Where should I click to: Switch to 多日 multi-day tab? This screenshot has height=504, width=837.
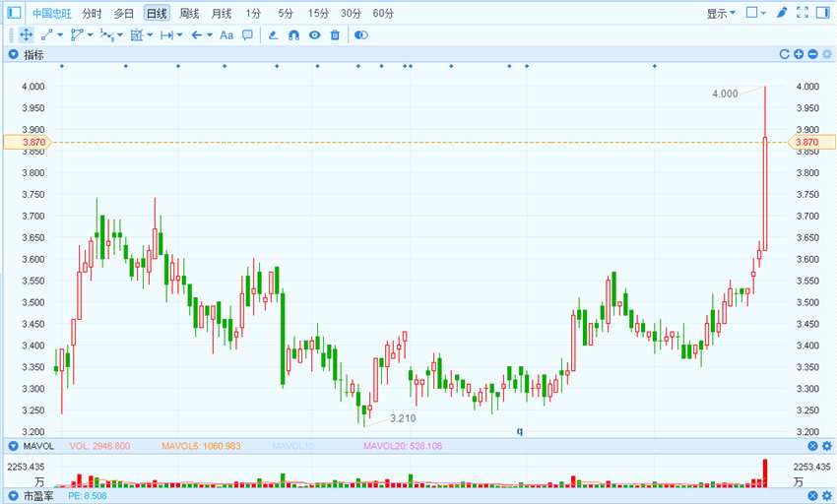pyautogui.click(x=124, y=14)
